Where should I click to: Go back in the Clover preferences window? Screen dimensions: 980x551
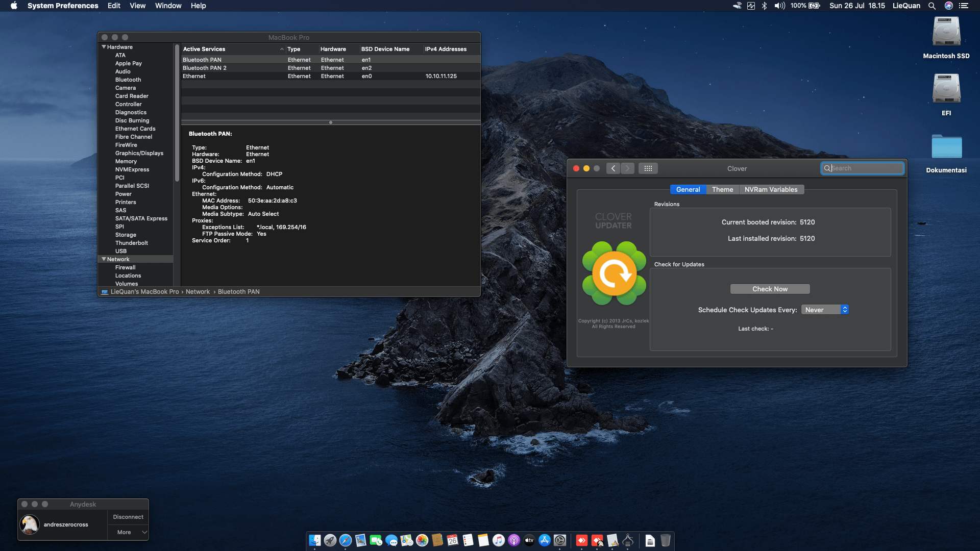(x=613, y=168)
